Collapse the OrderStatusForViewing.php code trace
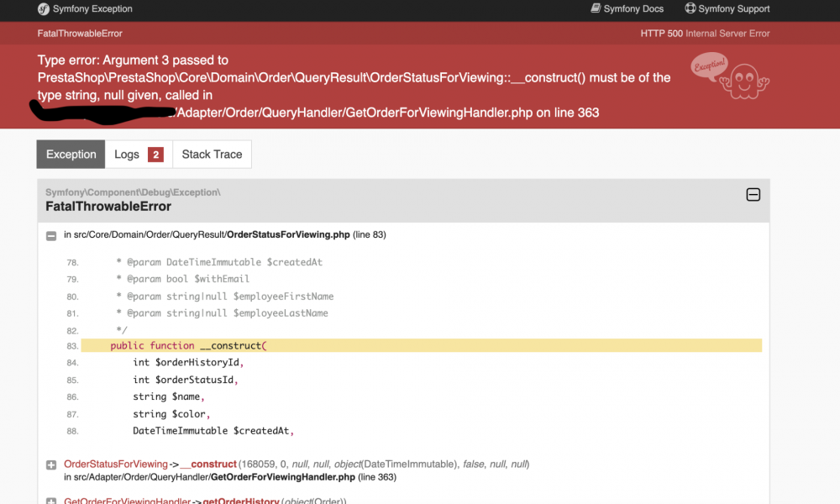This screenshot has width=840, height=504. 51,235
